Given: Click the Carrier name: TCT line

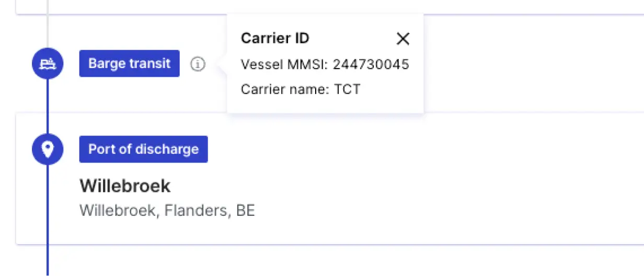Looking at the screenshot, I should click(x=301, y=89).
